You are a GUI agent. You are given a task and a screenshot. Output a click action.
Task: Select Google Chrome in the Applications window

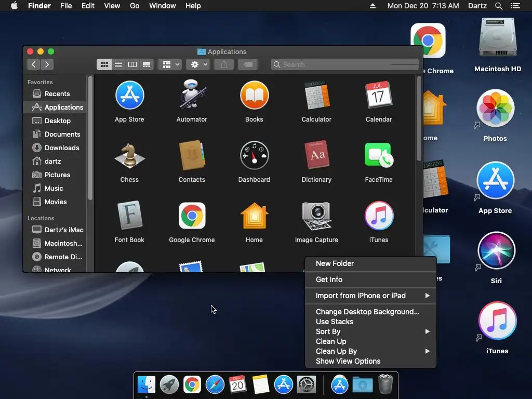pos(192,216)
